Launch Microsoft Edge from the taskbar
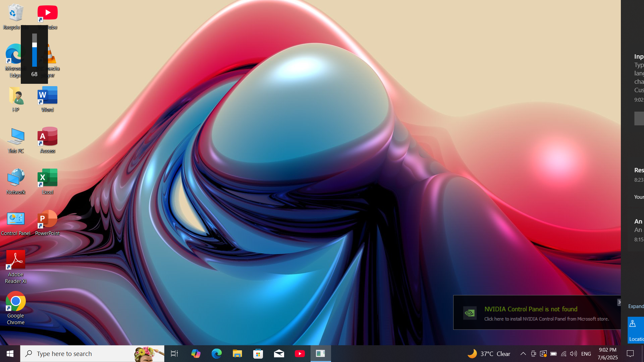This screenshot has height=362, width=644. pyautogui.click(x=216, y=354)
